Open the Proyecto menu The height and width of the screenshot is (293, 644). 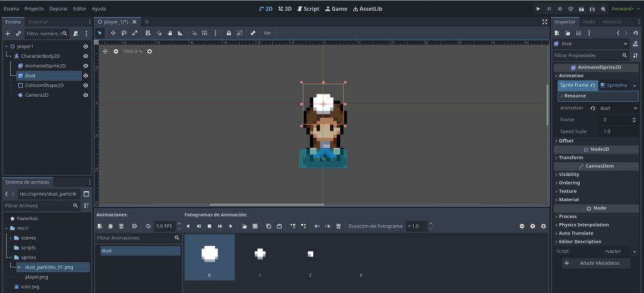tap(34, 9)
